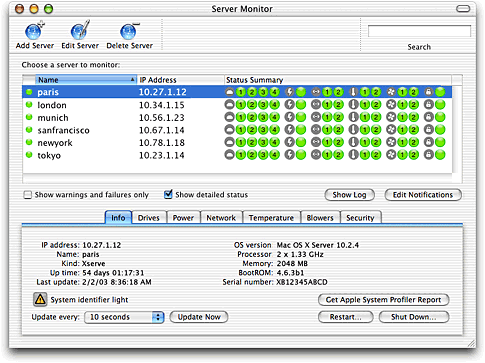Viewport: 485px width, 363px height.
Task: Select the newyork server name
Action: pos(55,143)
